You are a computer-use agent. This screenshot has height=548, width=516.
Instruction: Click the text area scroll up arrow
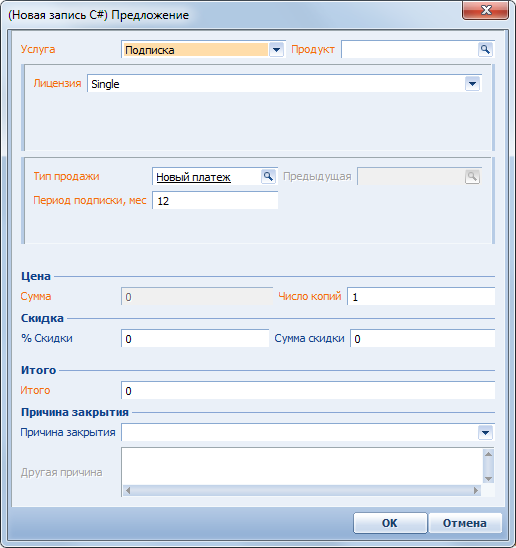[488, 454]
